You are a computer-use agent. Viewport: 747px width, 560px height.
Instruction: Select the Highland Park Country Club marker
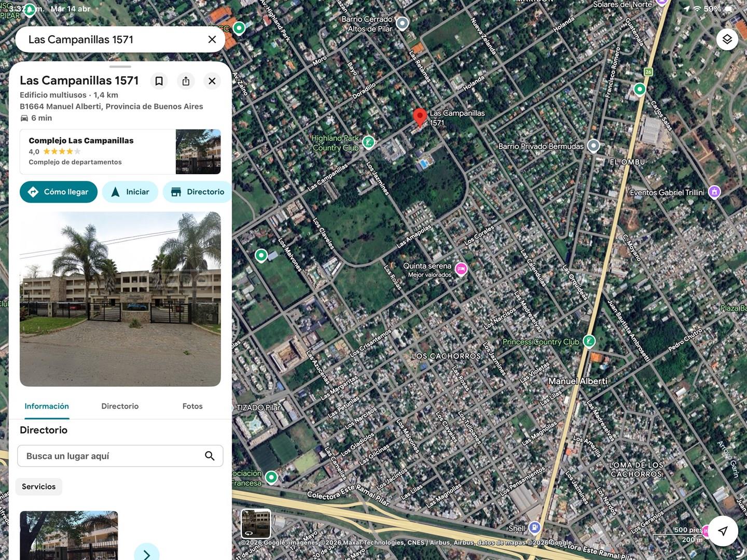[368, 142]
